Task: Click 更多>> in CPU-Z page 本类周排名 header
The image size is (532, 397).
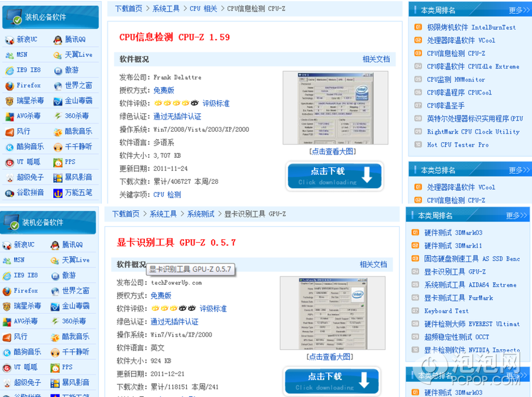Action: [519, 10]
